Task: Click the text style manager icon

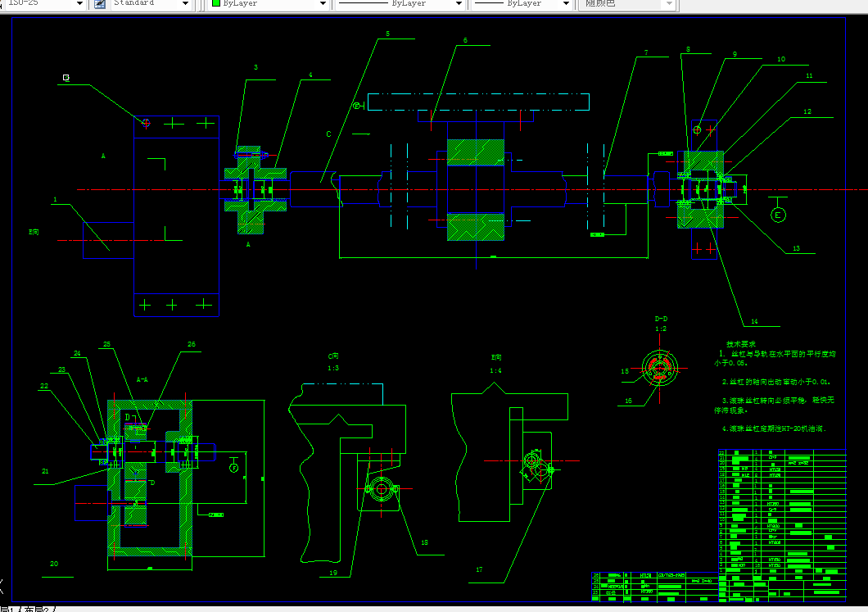Action: (100, 3)
